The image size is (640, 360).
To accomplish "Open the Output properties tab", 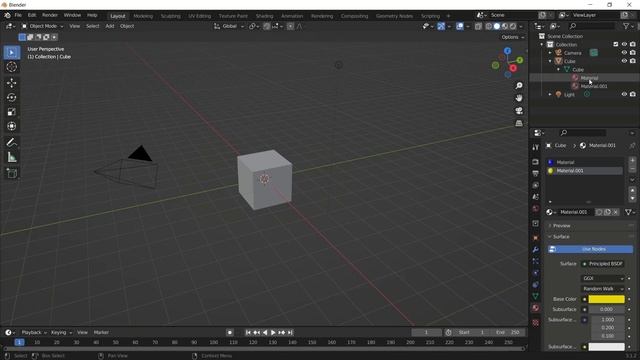I will pos(536,173).
